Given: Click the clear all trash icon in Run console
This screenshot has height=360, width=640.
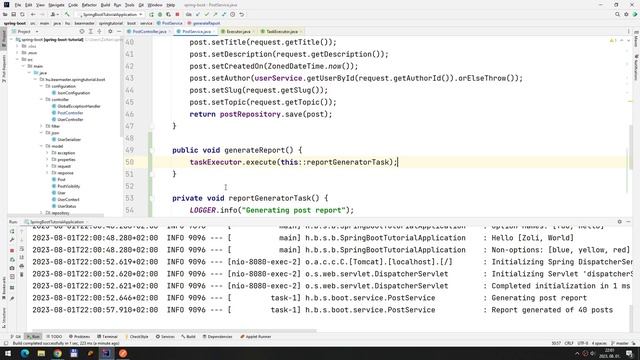Looking at the screenshot, I should click(22, 274).
